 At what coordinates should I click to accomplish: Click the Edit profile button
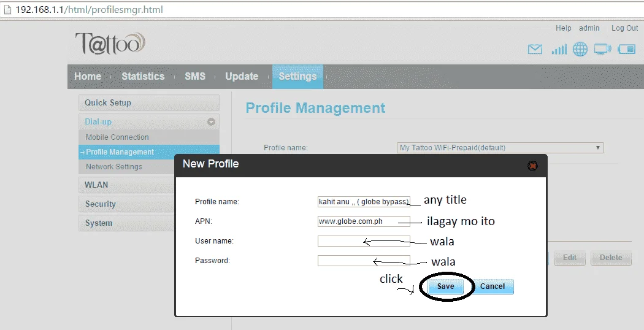[x=570, y=258]
